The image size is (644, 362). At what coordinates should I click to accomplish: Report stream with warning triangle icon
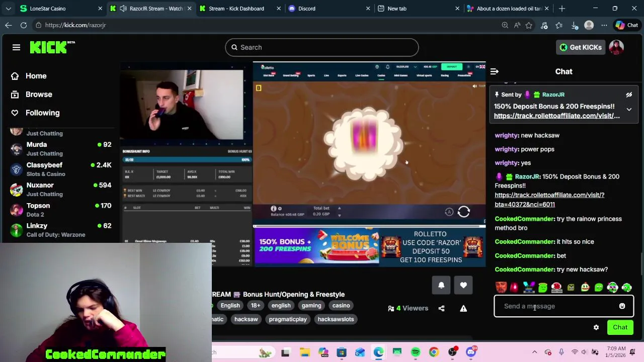pos(463,308)
